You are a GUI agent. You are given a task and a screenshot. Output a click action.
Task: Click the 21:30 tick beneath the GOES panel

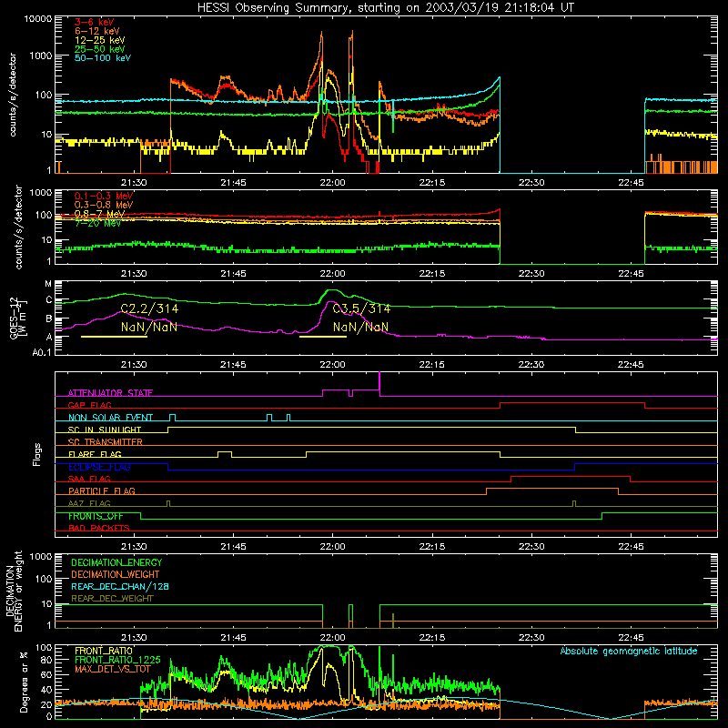click(134, 365)
